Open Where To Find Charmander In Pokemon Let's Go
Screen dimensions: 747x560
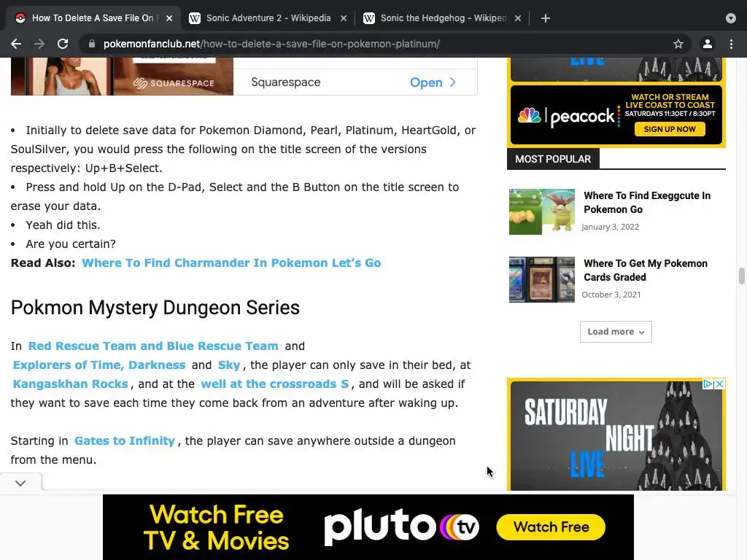click(x=231, y=262)
